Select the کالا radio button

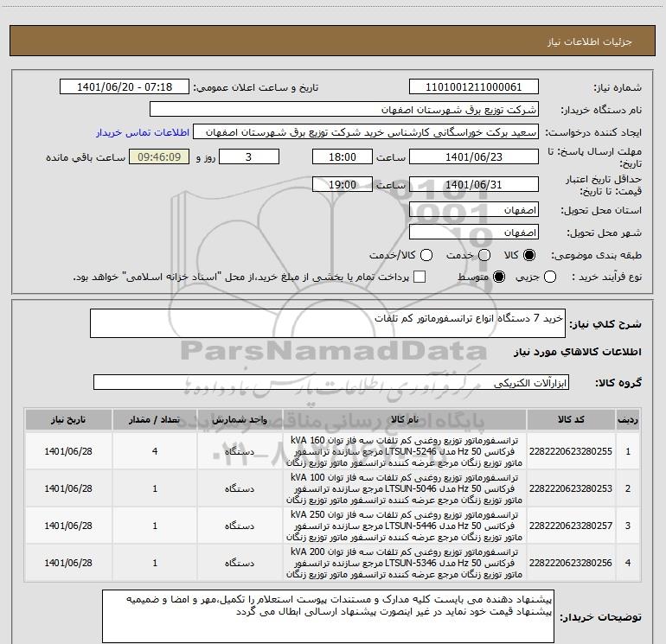[x=529, y=255]
